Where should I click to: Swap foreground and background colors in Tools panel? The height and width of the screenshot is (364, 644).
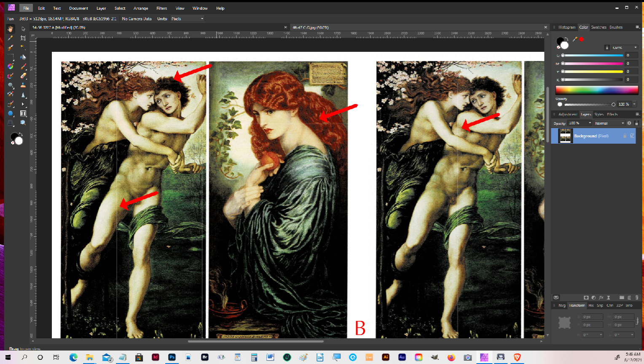(20, 134)
